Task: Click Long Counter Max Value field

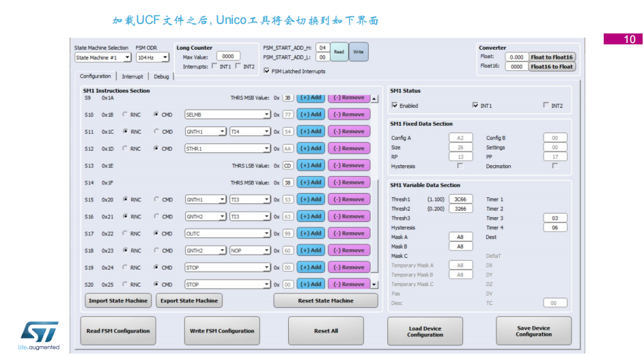Action: [x=228, y=56]
